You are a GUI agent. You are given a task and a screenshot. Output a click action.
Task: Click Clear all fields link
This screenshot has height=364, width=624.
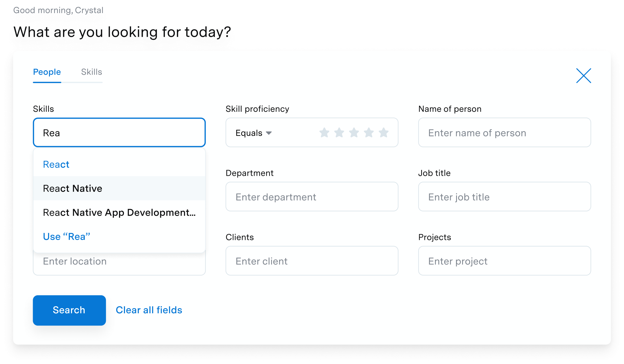149,310
